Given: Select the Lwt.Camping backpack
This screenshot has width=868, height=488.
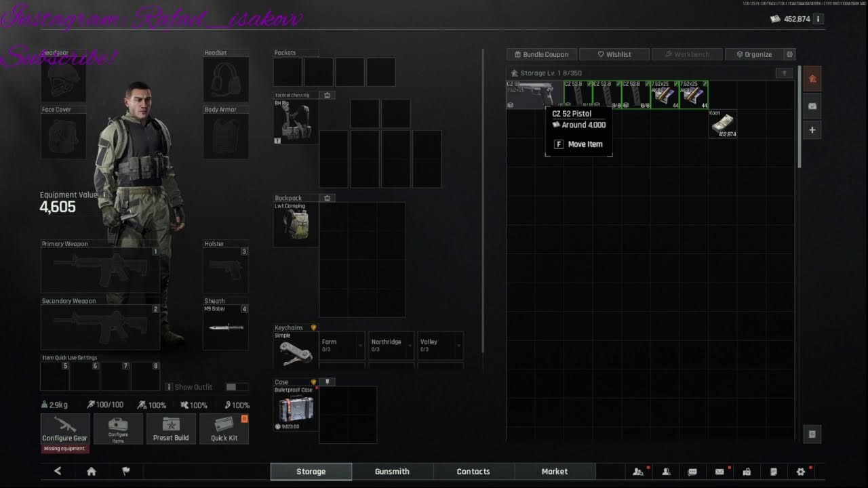Looking at the screenshot, I should [x=296, y=224].
